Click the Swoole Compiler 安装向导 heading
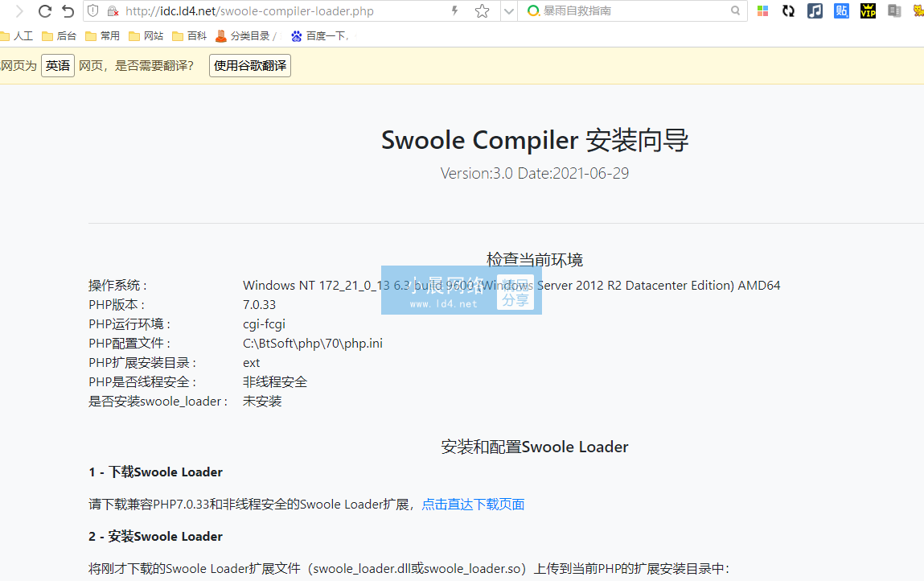The image size is (924, 581). pos(535,140)
